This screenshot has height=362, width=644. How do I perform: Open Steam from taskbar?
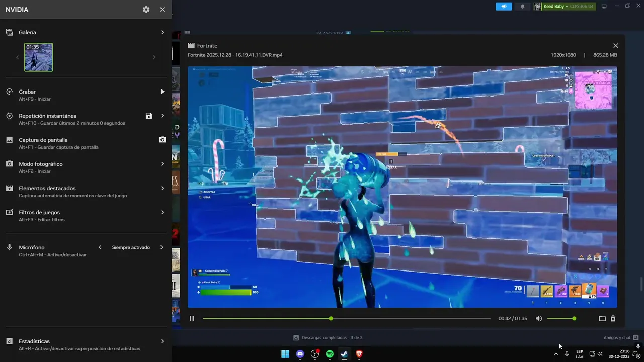(x=344, y=354)
